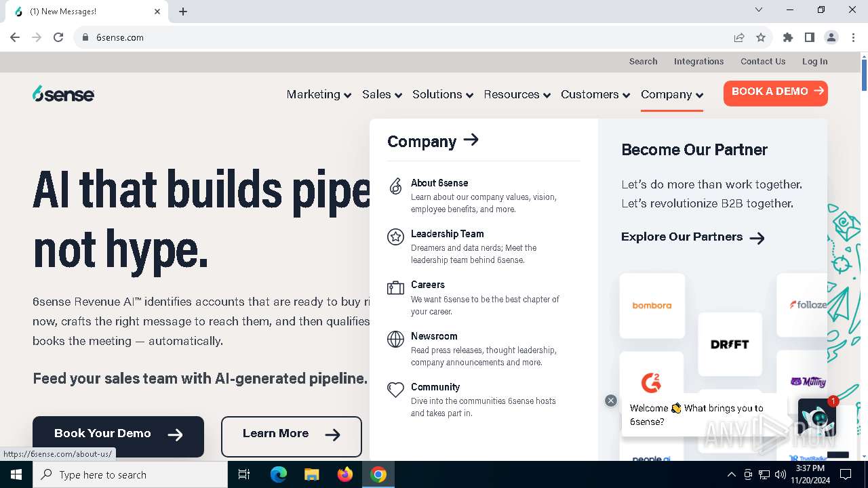Open Chrome three-dot menu

pos(853,37)
